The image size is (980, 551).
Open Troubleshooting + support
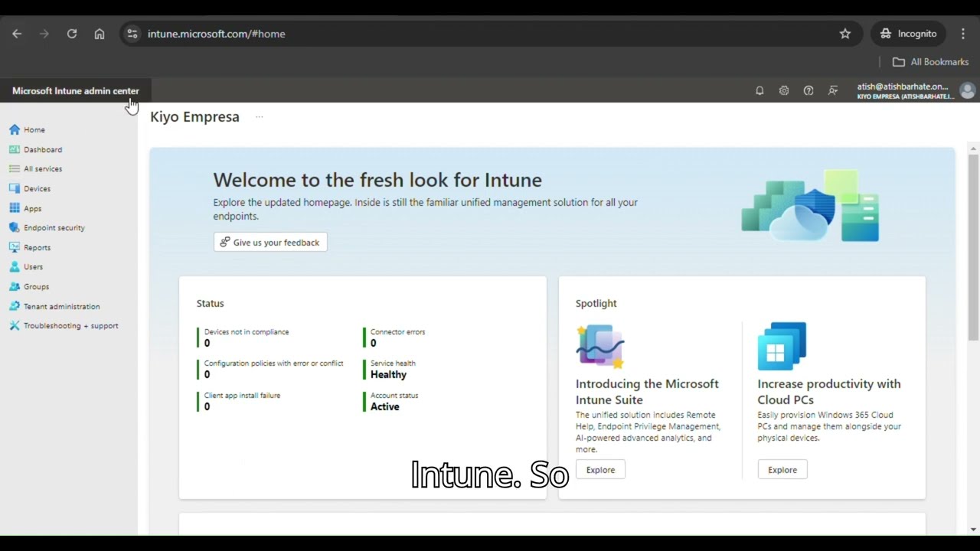(64, 326)
